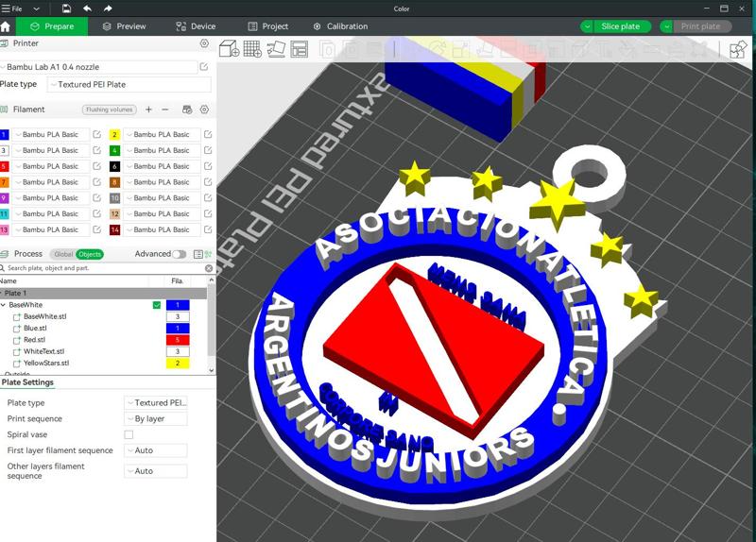Remove a filament with the minus icon
Viewport: 756px width, 542px height.
click(164, 110)
